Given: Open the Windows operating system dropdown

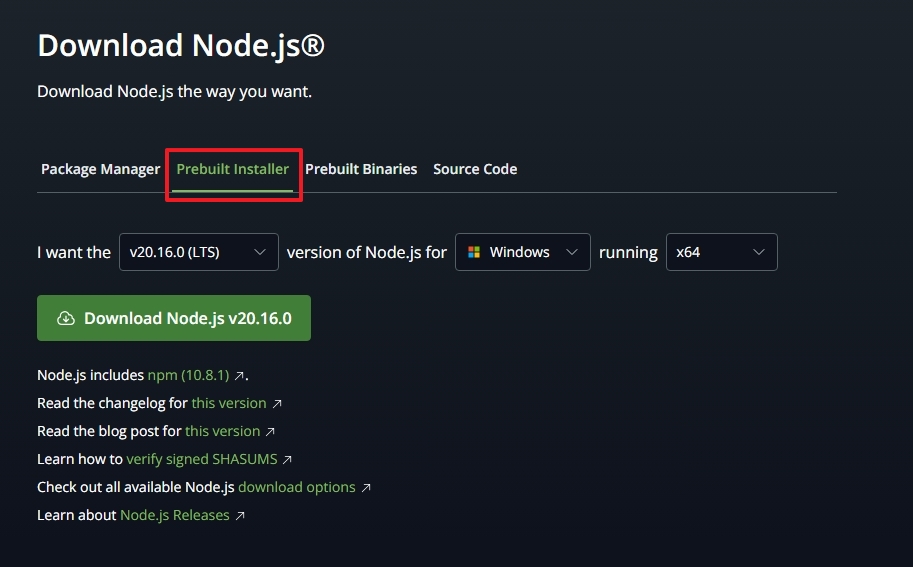Looking at the screenshot, I should coord(523,252).
